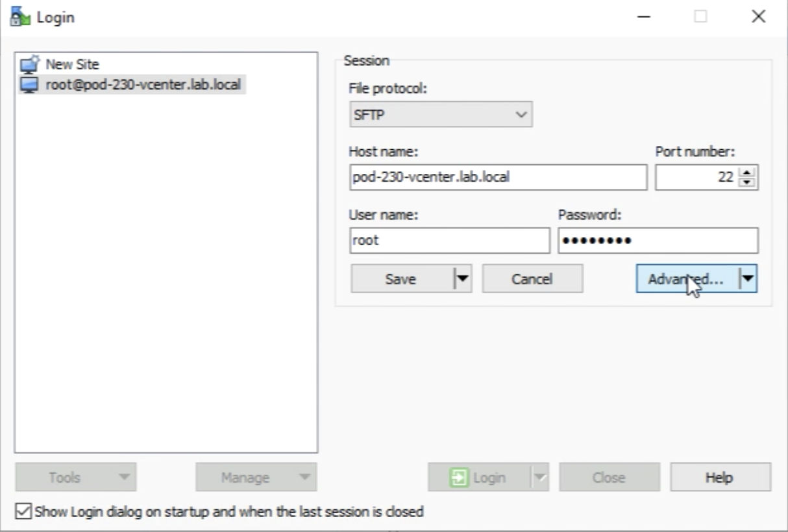Image resolution: width=788 pixels, height=532 pixels.
Task: Decrease port number with down stepper
Action: click(x=748, y=182)
